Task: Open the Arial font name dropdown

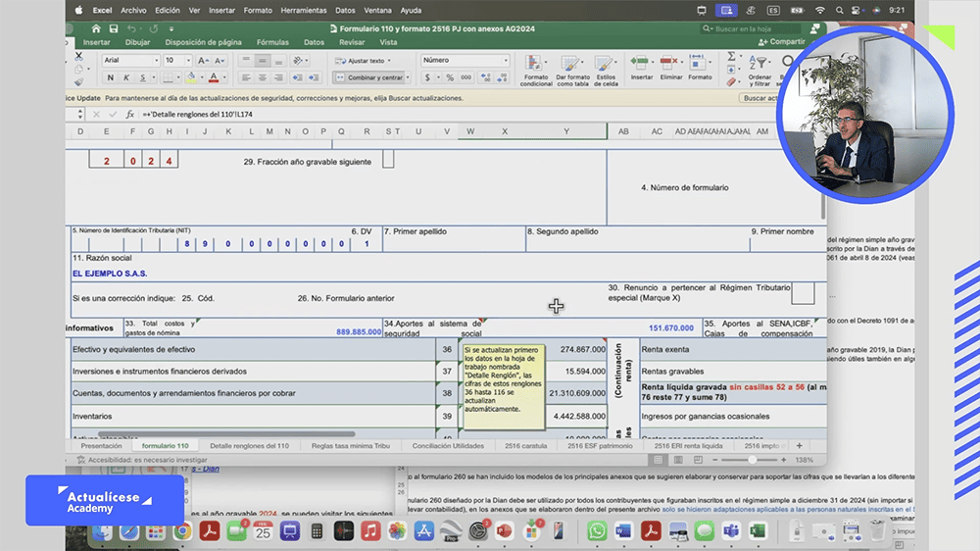Action: coord(156,61)
